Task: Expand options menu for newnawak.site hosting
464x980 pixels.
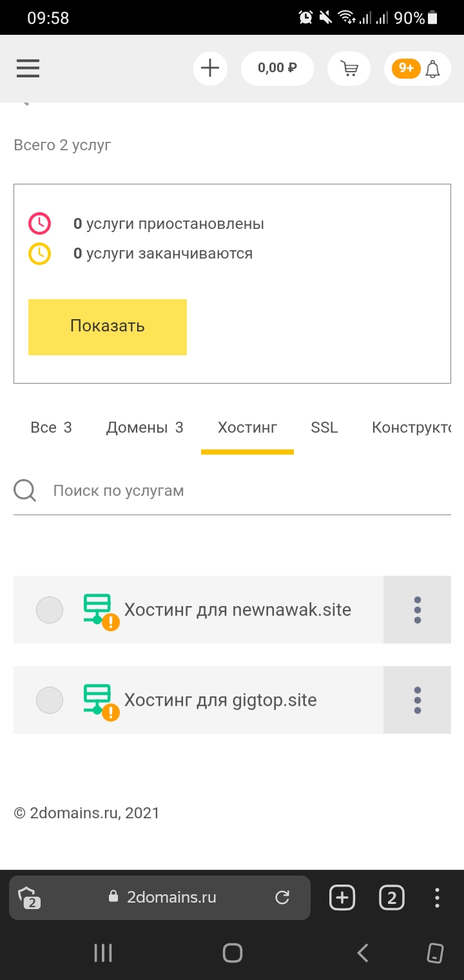Action: [x=417, y=610]
